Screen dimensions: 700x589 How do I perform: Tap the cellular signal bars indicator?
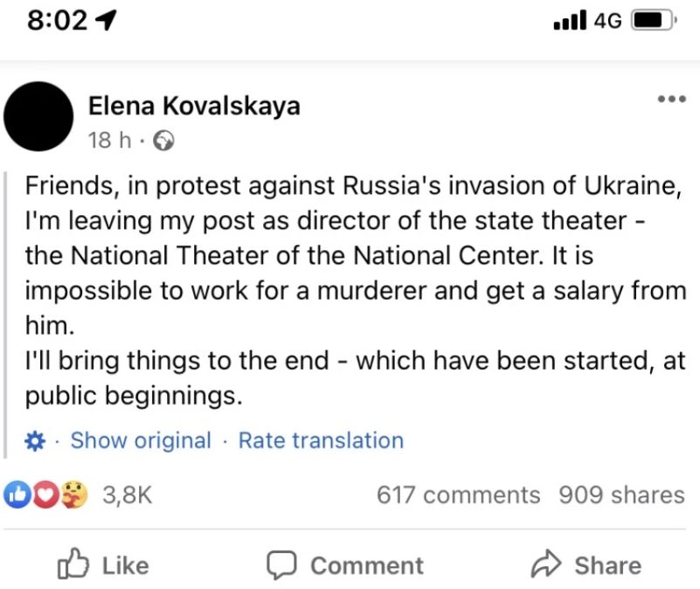pos(570,20)
